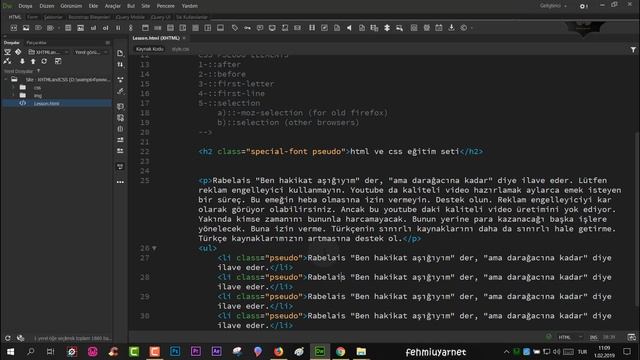Image resolution: width=640 pixels, height=360 pixels.
Task: Switch to style.css related file
Action: pyautogui.click(x=180, y=49)
